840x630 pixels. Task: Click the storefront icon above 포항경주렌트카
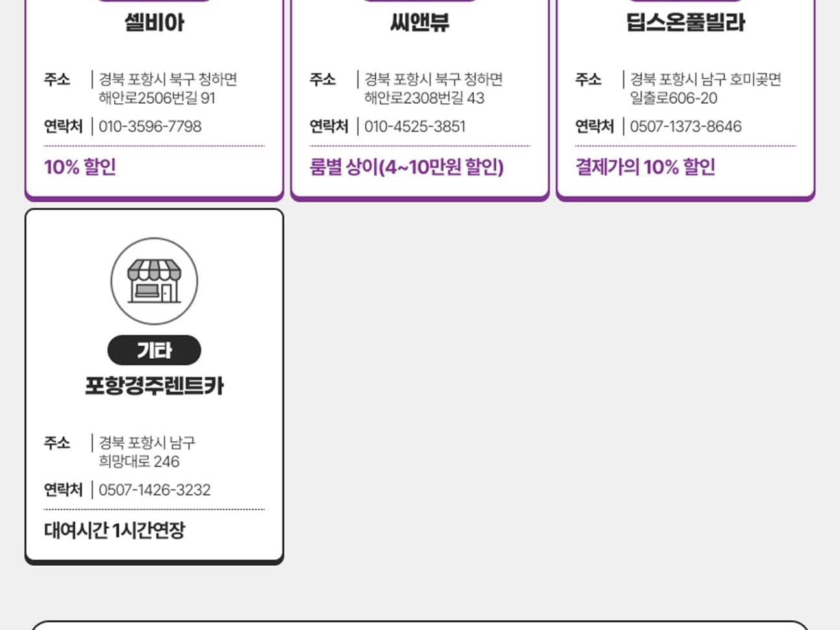pyautogui.click(x=154, y=281)
